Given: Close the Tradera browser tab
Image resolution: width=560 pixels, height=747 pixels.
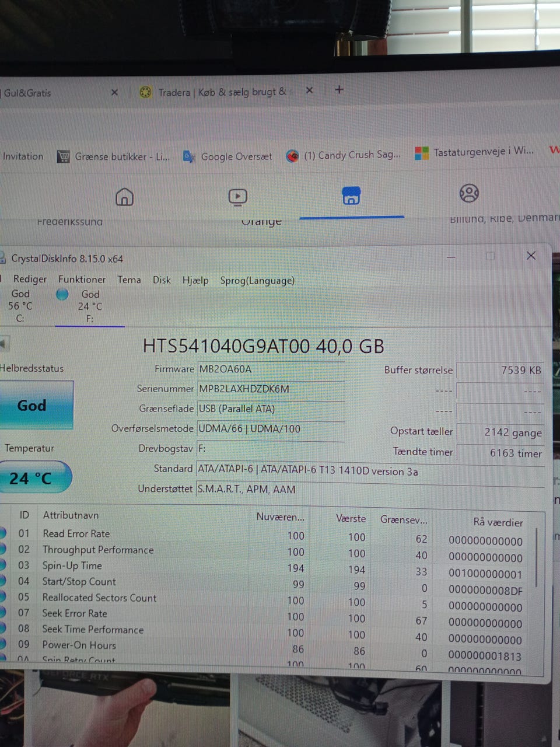Looking at the screenshot, I should coord(310,90).
